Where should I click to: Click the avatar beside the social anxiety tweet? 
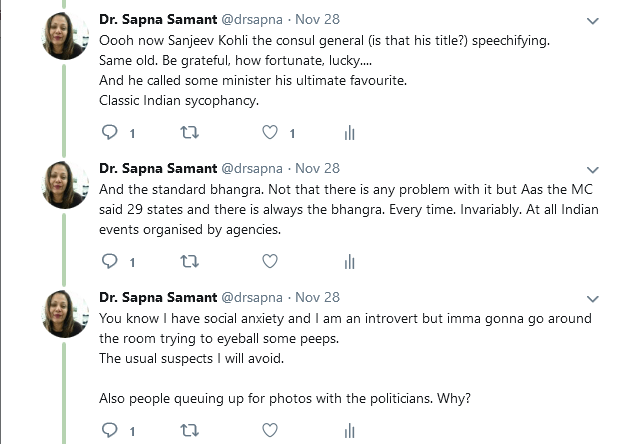click(x=66, y=314)
